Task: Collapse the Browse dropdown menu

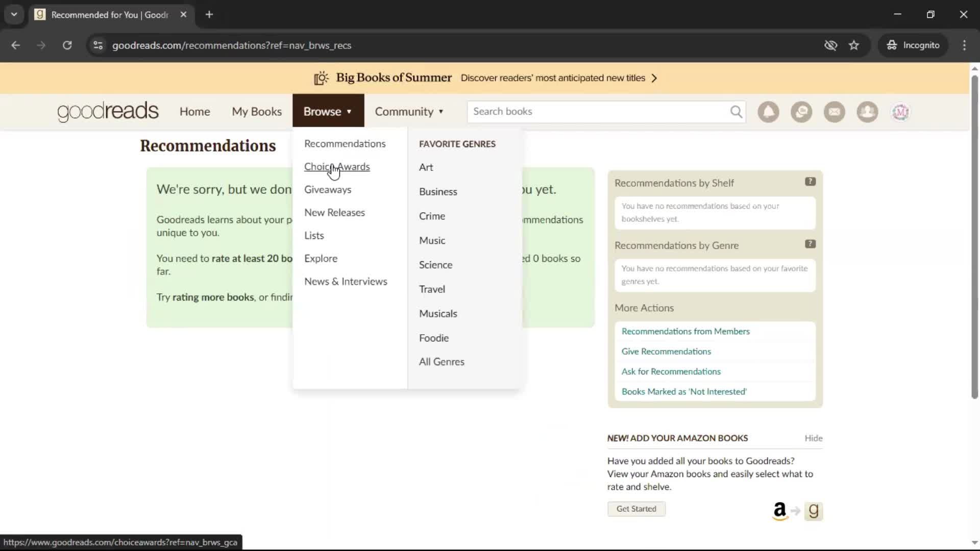Action: click(x=328, y=111)
